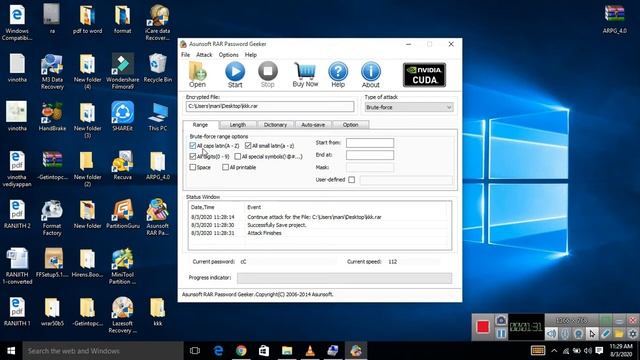Open recorder settings gear icon
The height and width of the screenshot is (360, 640).
(x=633, y=333)
